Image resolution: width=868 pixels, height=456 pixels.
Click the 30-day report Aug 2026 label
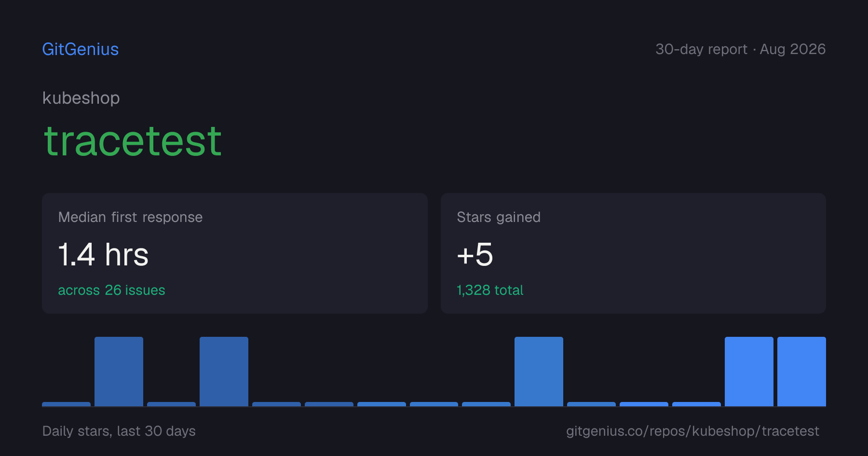click(740, 49)
